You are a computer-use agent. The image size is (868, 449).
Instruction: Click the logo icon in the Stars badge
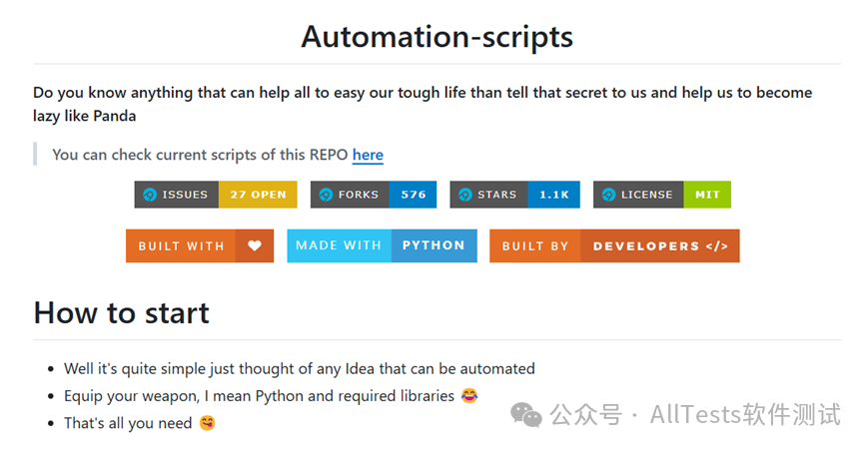(x=465, y=195)
